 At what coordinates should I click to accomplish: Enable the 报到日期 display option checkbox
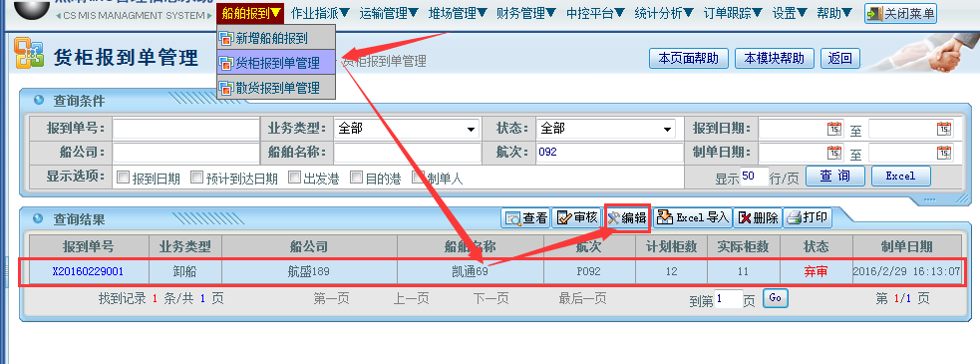[122, 177]
